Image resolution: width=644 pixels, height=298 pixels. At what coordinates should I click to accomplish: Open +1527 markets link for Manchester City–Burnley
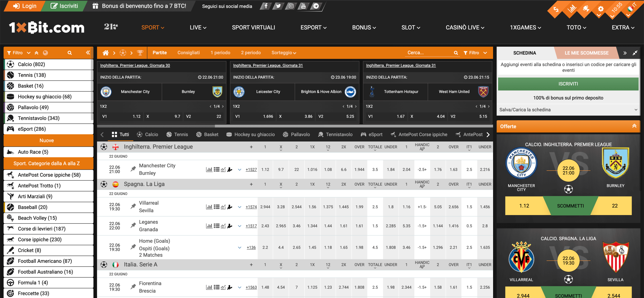pyautogui.click(x=251, y=170)
